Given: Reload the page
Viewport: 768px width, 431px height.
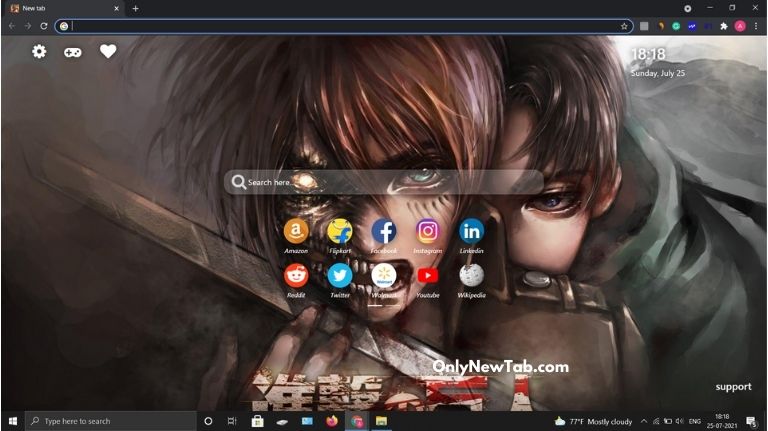Looking at the screenshot, I should click(44, 26).
